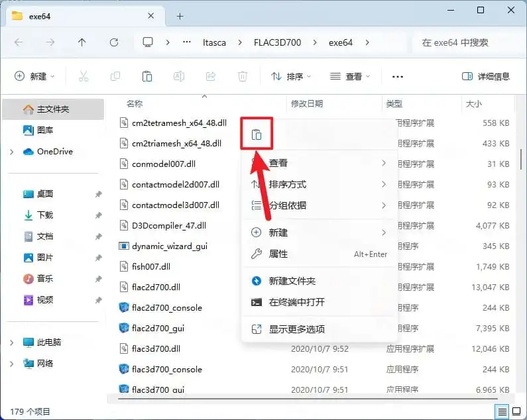Select the flac2d700_gui application icon
The width and height of the screenshot is (527, 420).
tap(124, 328)
